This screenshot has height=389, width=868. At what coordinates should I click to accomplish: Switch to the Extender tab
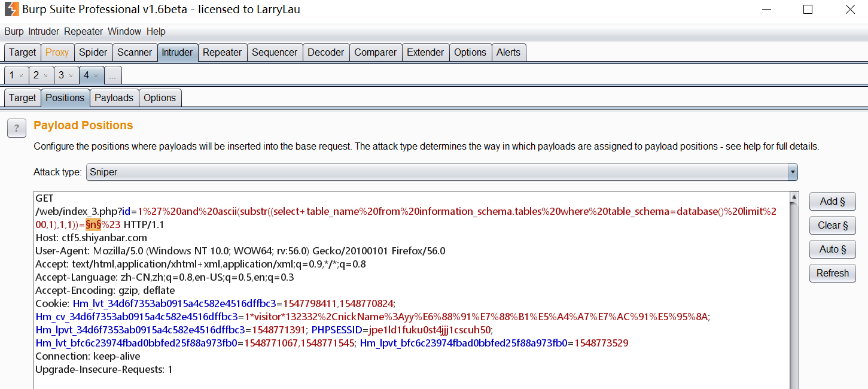426,52
